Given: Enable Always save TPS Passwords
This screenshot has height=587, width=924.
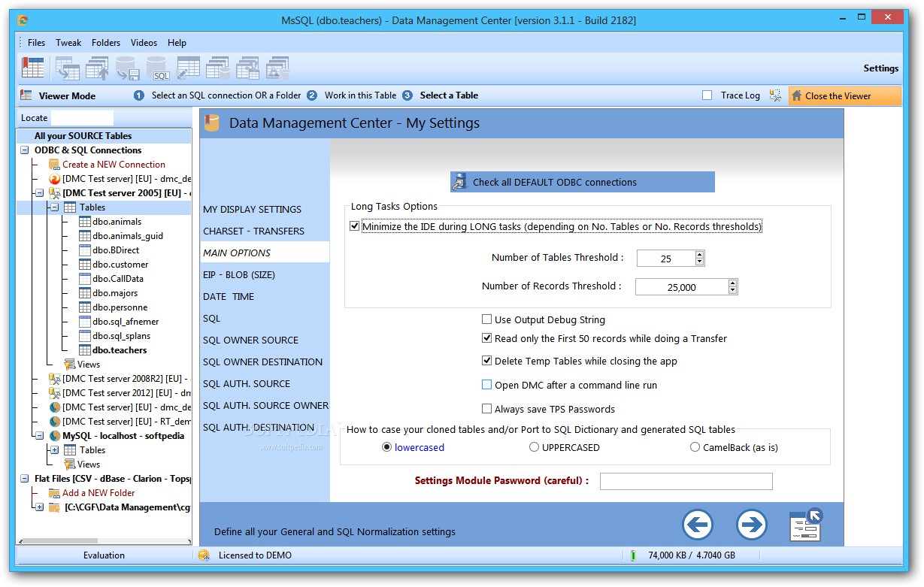Looking at the screenshot, I should tap(487, 409).
